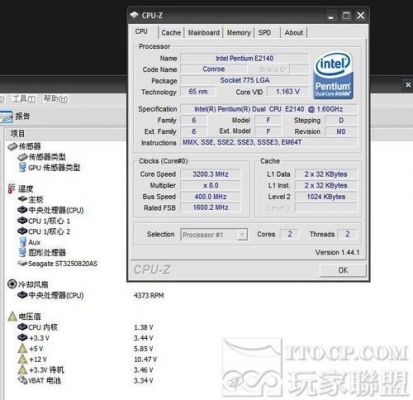Click the CPU-Z title bar app icon

coord(134,15)
